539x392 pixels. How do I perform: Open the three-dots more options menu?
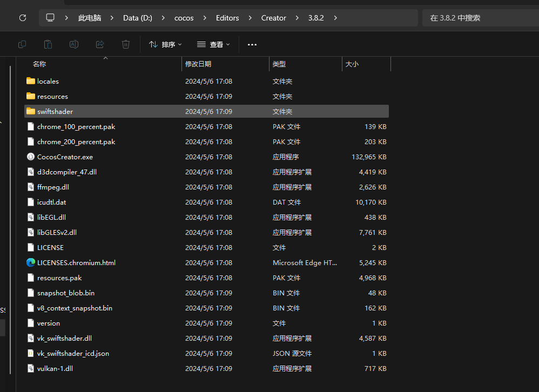pos(252,45)
